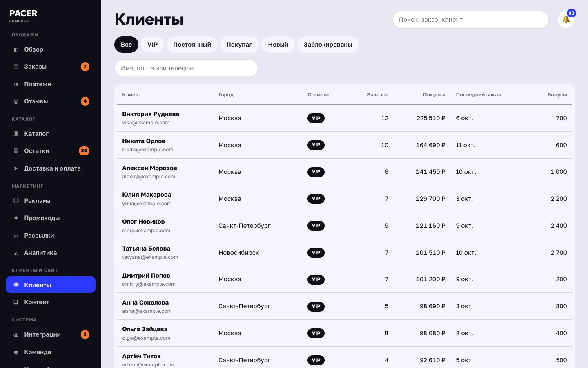
Task: Click the Отзывы smiley icon
Action: [x=16, y=102]
